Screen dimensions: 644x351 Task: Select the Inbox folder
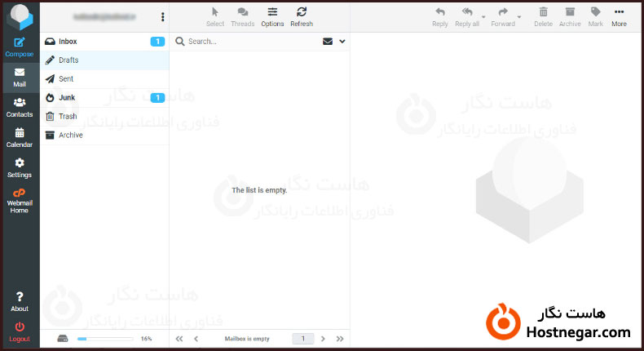tap(68, 41)
